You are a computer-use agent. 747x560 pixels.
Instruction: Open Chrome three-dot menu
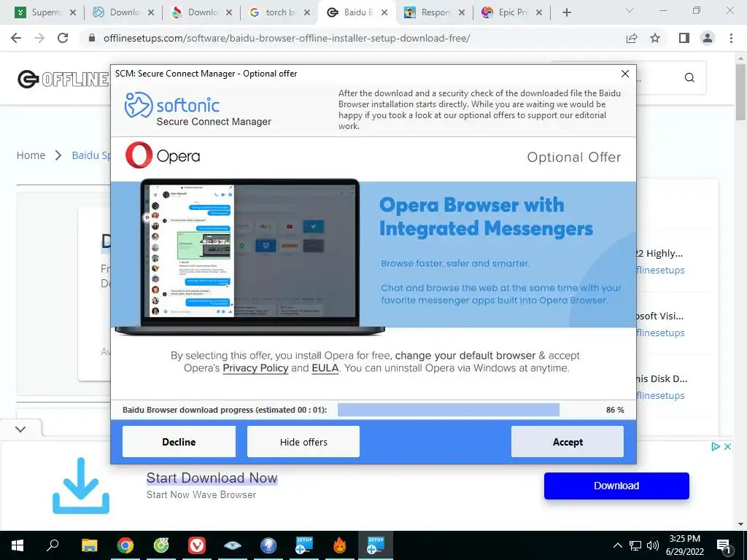coord(731,38)
